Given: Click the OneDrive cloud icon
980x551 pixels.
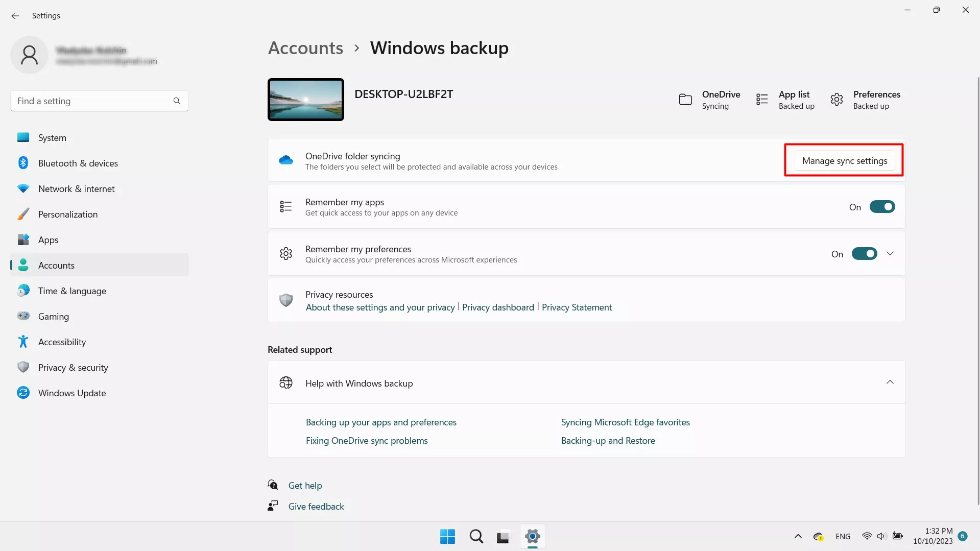Looking at the screenshot, I should tap(286, 160).
